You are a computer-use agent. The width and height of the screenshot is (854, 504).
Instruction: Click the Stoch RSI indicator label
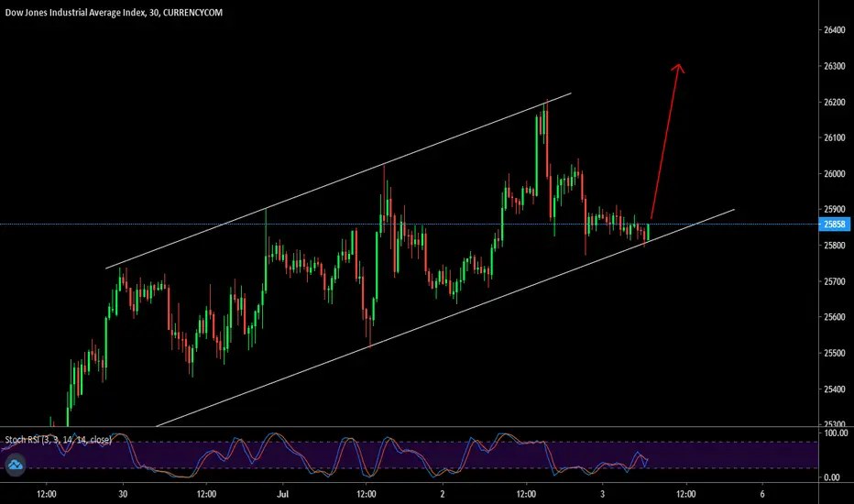pos(59,439)
